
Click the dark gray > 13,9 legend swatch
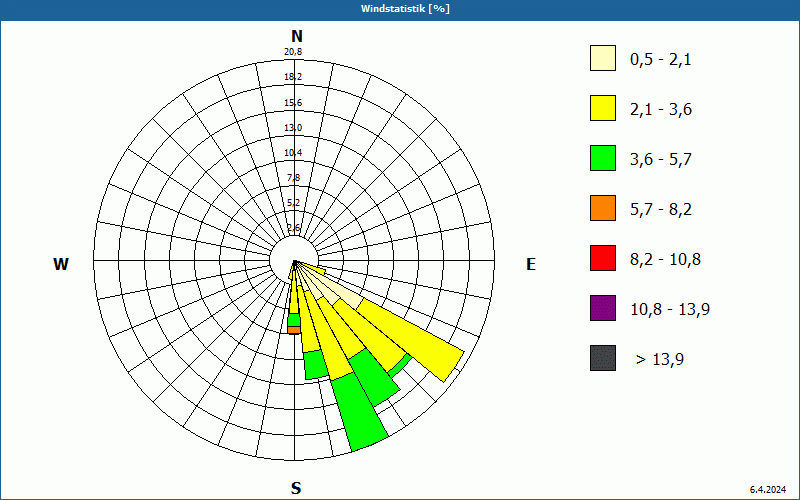pyautogui.click(x=603, y=358)
